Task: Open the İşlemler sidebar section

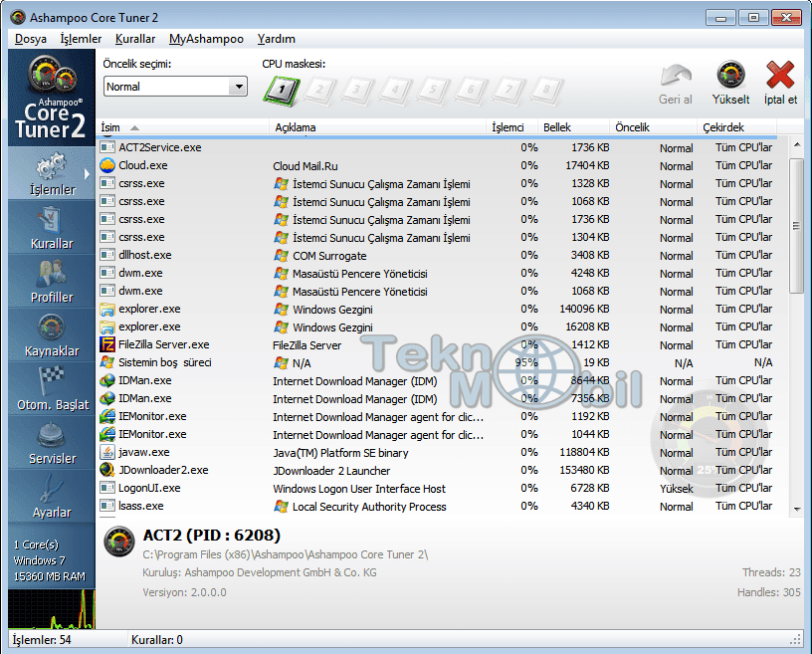Action: click(52, 174)
